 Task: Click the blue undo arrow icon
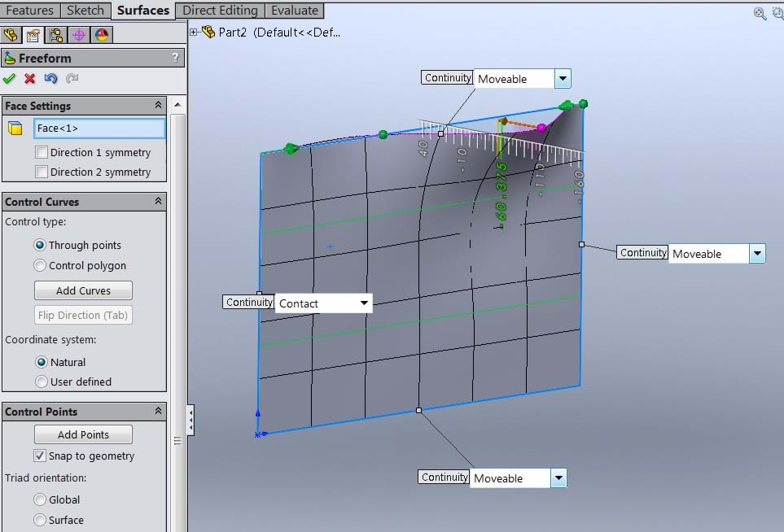[x=50, y=79]
